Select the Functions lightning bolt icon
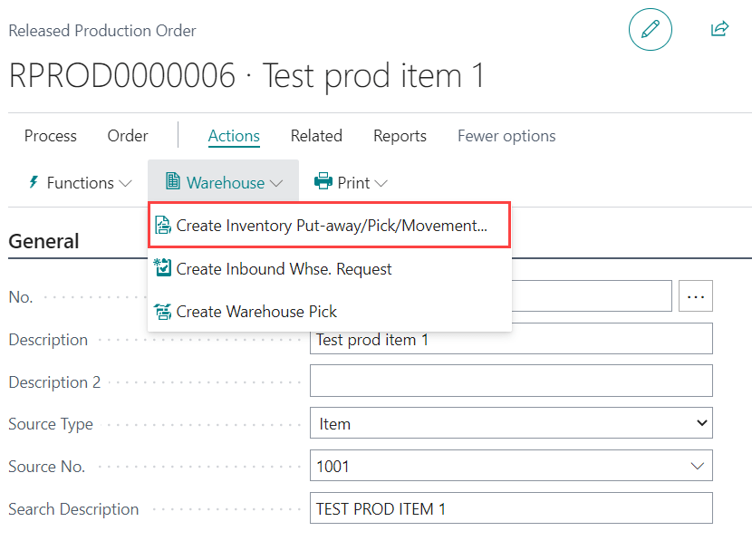Screen dimensions: 752x560 33,182
